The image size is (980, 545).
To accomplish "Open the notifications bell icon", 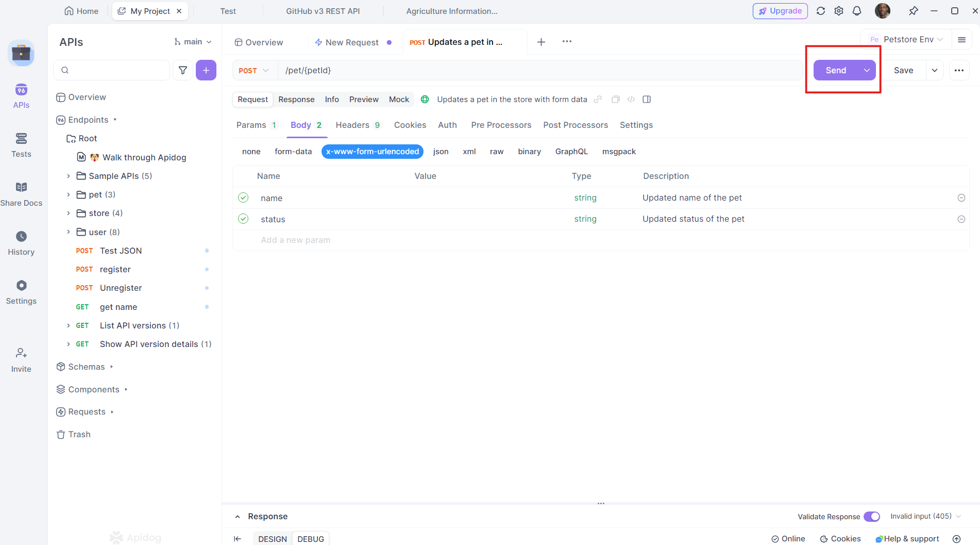I will [857, 11].
